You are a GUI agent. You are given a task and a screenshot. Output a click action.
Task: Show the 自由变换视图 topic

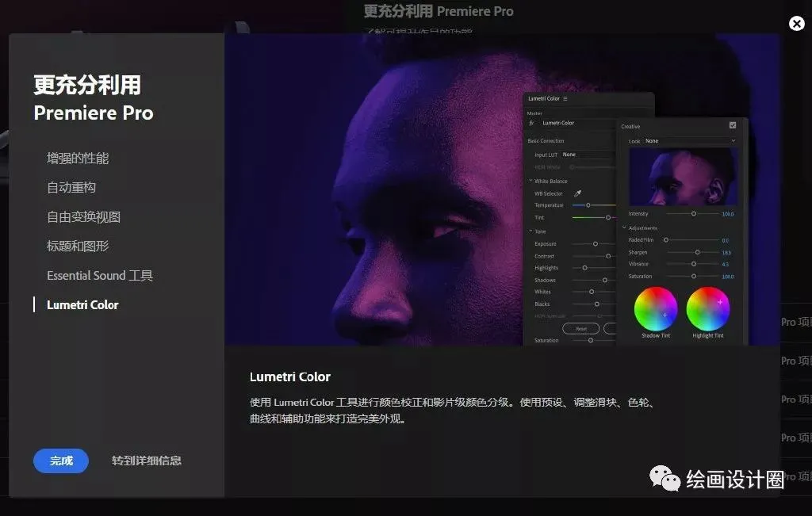pyautogui.click(x=83, y=217)
